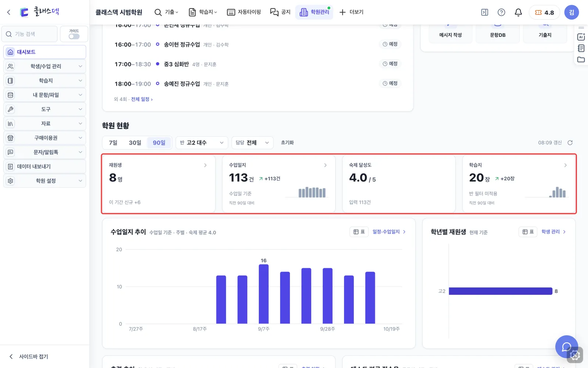588x368 pixels.
Task: Open 공지 in top bar
Action: pyautogui.click(x=280, y=12)
